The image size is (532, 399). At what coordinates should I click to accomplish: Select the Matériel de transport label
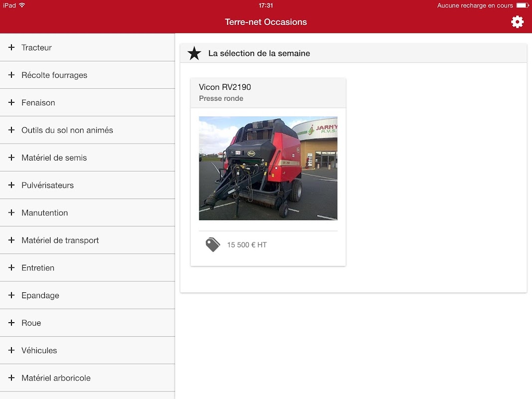(60, 240)
